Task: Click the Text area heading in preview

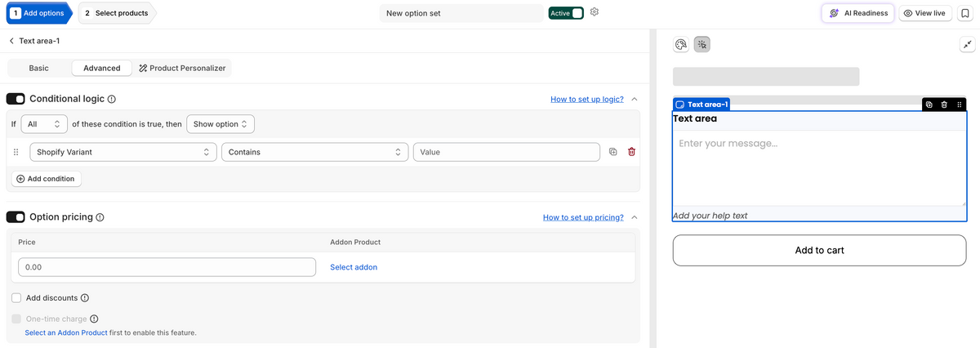Action: 695,118
